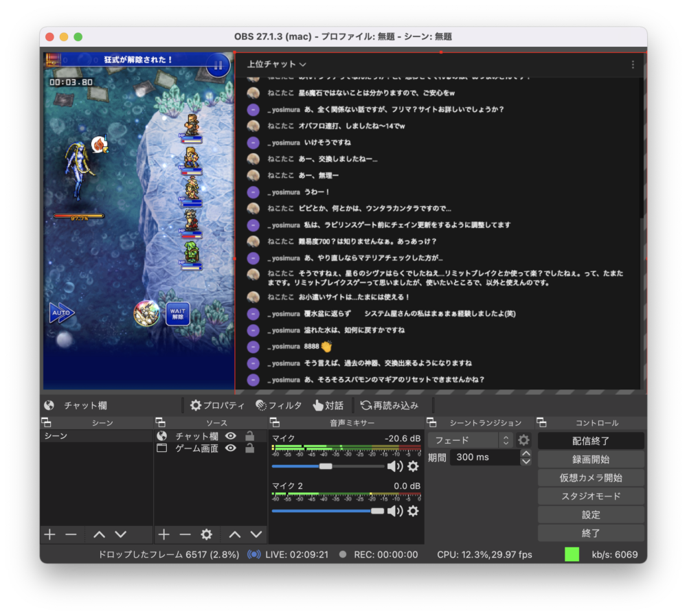Image resolution: width=687 pixels, height=616 pixels.
Task: Hide the ゲーム画面 source using its eye icon
Action: click(x=230, y=448)
